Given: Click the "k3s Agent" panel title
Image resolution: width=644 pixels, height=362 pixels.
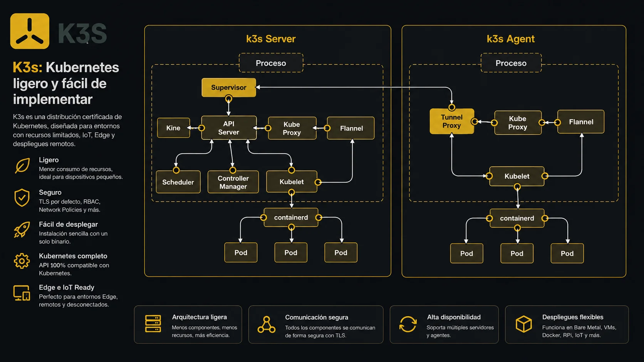Looking at the screenshot, I should pyautogui.click(x=511, y=39).
